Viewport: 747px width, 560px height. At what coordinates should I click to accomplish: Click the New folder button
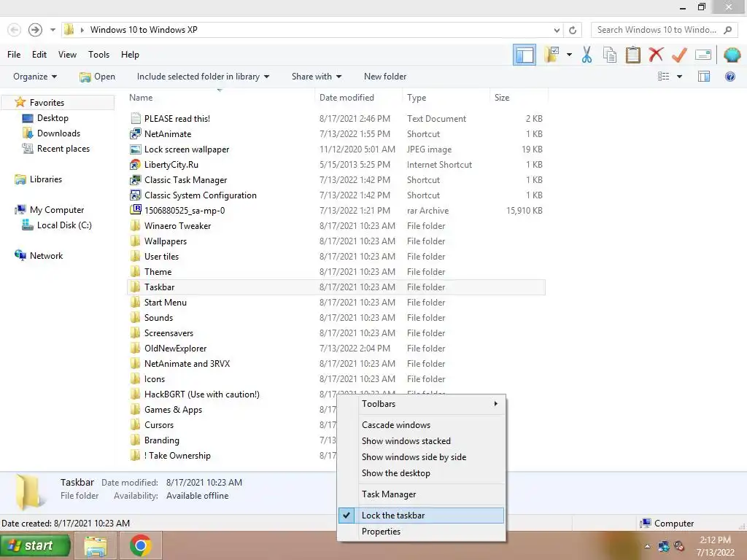tap(385, 76)
